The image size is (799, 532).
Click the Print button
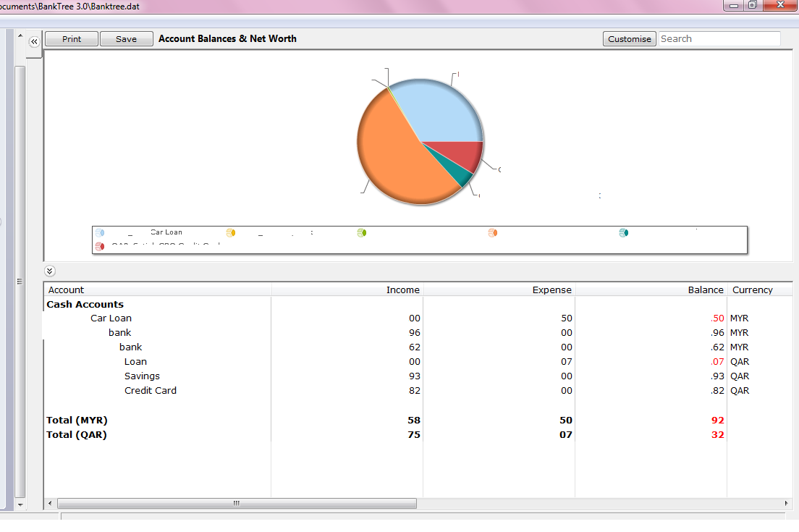pos(72,39)
